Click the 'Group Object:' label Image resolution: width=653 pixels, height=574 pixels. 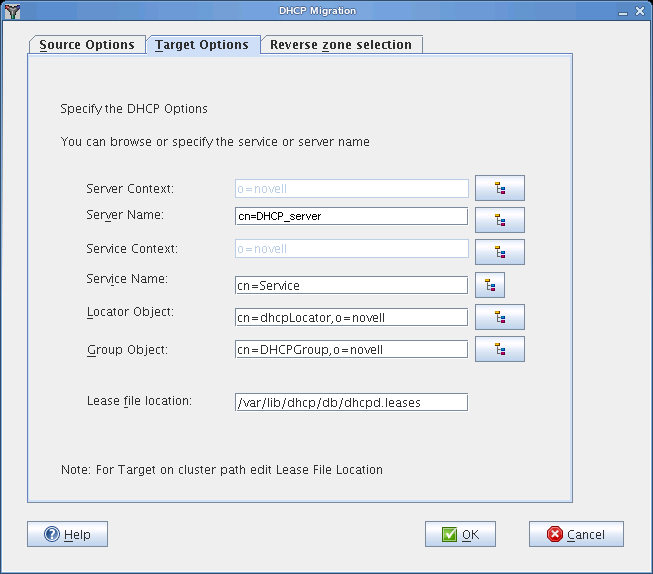[127, 350]
